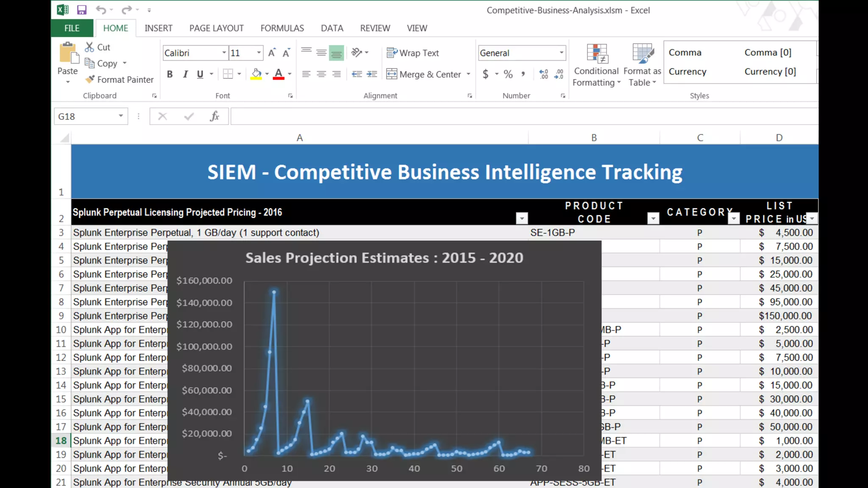This screenshot has width=868, height=488.
Task: Toggle Wrap Text for the cell
Action: [x=413, y=53]
